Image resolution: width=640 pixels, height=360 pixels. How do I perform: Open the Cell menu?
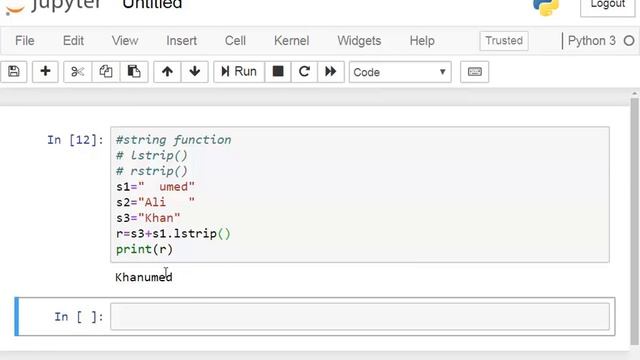click(235, 41)
